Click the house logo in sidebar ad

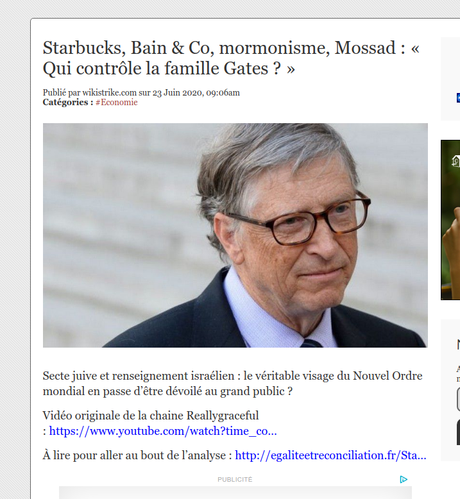(x=456, y=161)
